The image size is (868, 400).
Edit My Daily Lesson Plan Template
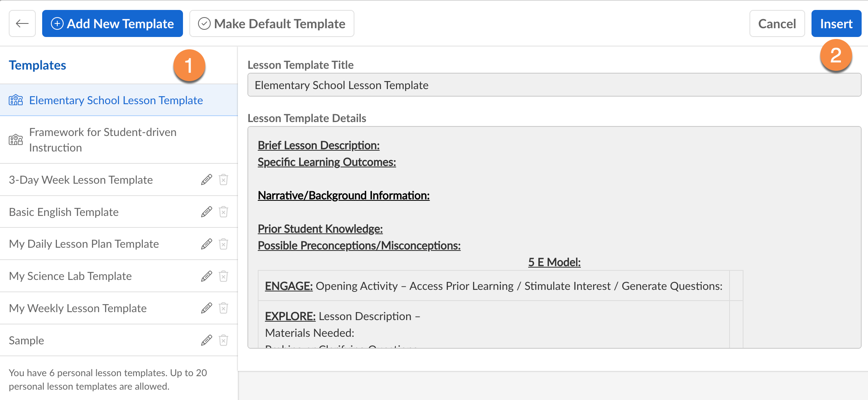[206, 244]
